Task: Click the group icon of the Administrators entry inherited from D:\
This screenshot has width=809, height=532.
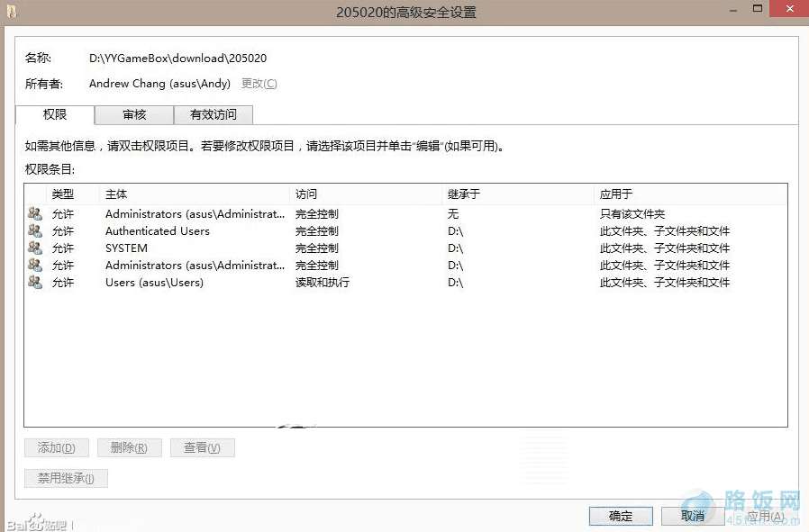Action: click(x=35, y=265)
